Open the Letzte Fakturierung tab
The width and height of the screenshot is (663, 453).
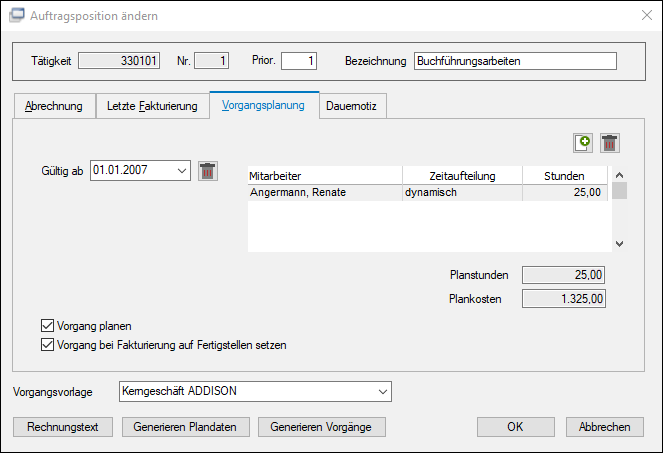(x=152, y=106)
